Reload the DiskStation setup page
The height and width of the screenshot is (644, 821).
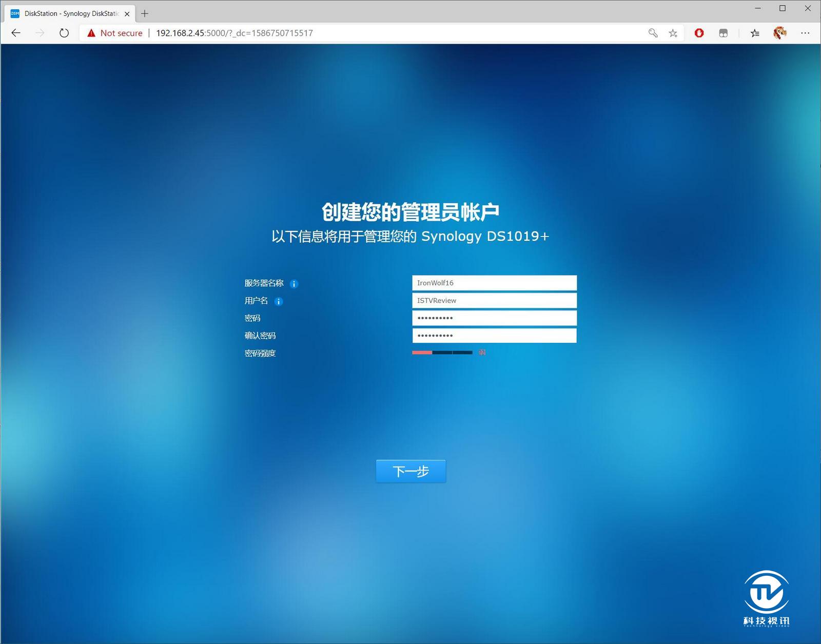(64, 33)
